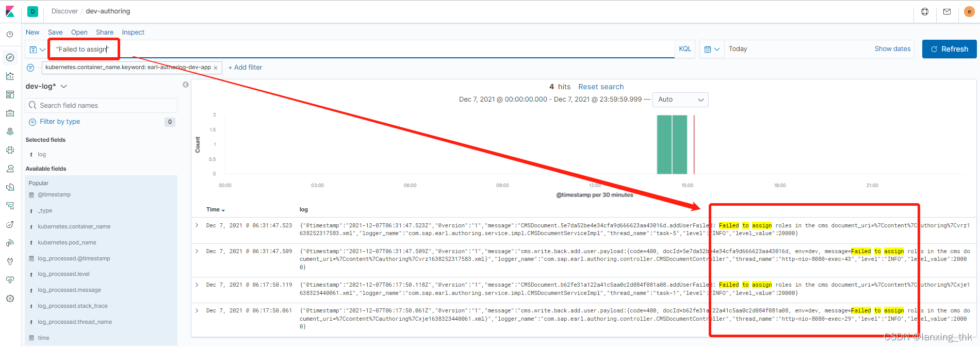980x347 pixels.
Task: Click Save in top menu
Action: click(x=55, y=32)
